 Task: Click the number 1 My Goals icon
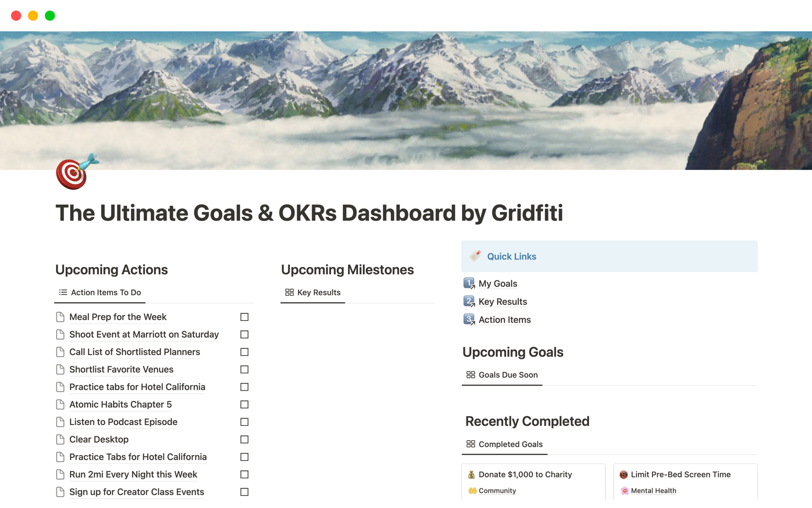(x=469, y=283)
